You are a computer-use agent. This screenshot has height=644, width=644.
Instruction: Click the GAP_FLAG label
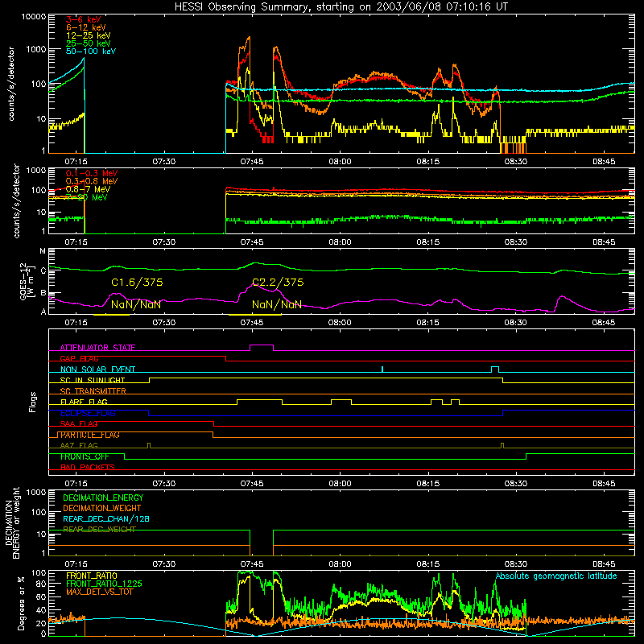click(x=79, y=358)
